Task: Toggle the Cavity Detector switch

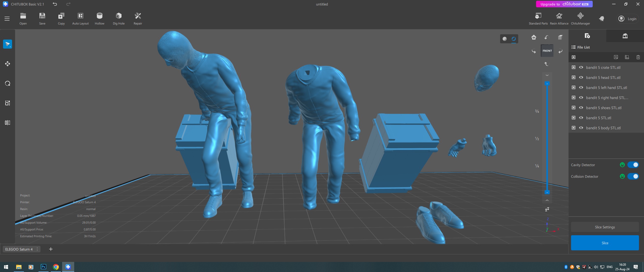Action: pyautogui.click(x=633, y=165)
